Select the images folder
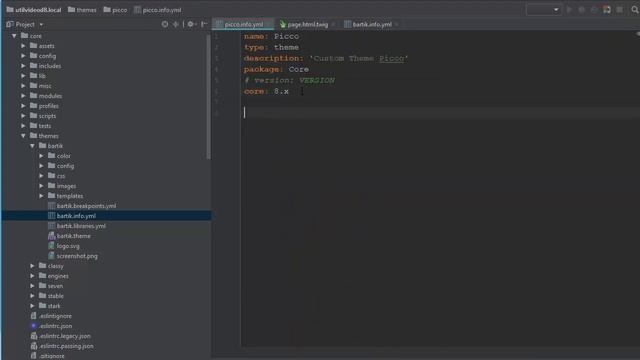Viewport: 640px width, 360px height. 62,186
